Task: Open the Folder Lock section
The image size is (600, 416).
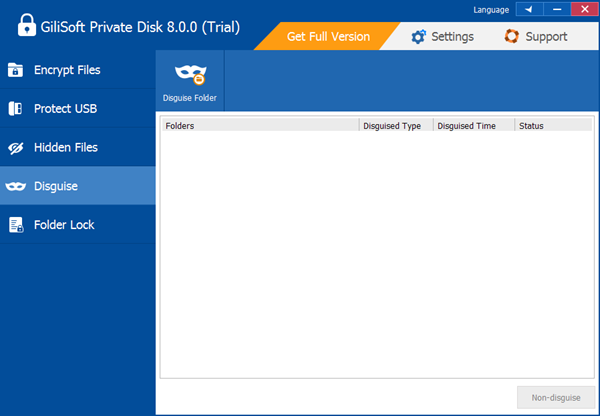Action: [78, 224]
